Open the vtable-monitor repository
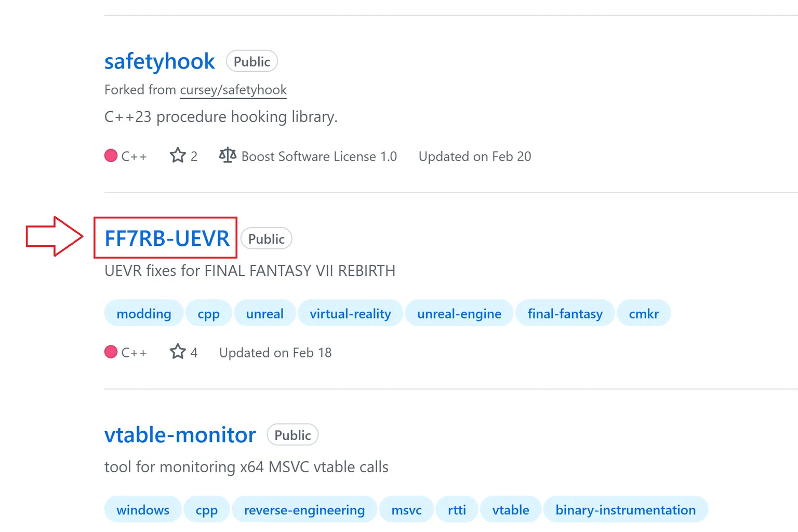Image resolution: width=798 pixels, height=532 pixels. (x=180, y=435)
